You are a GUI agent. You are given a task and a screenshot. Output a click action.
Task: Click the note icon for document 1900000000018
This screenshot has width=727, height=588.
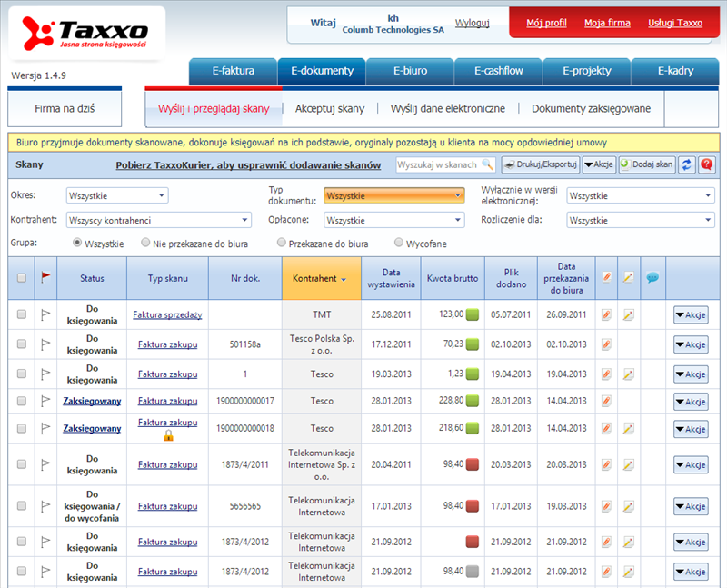pos(628,428)
